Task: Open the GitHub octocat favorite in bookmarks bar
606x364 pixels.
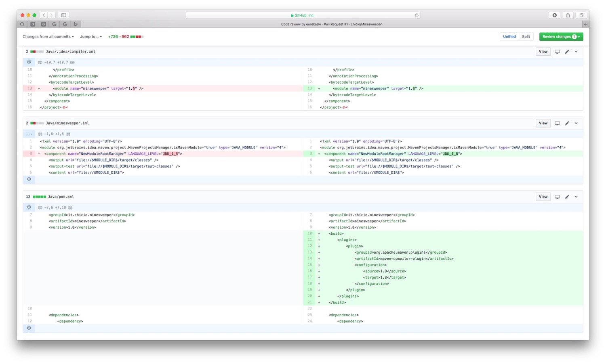Action: 22,24
